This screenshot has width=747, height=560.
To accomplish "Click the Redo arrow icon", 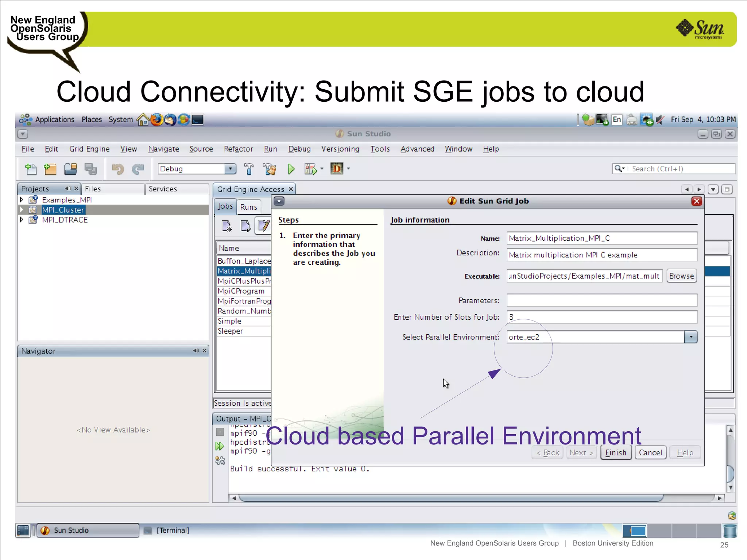I will 138,169.
